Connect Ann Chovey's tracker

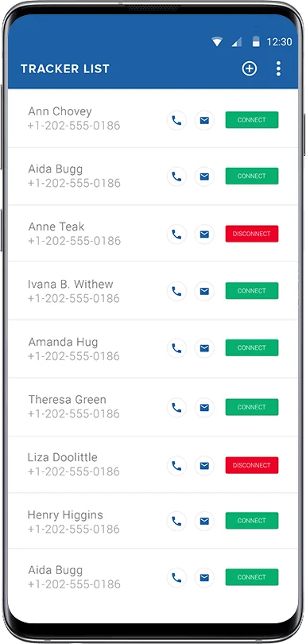tap(252, 120)
